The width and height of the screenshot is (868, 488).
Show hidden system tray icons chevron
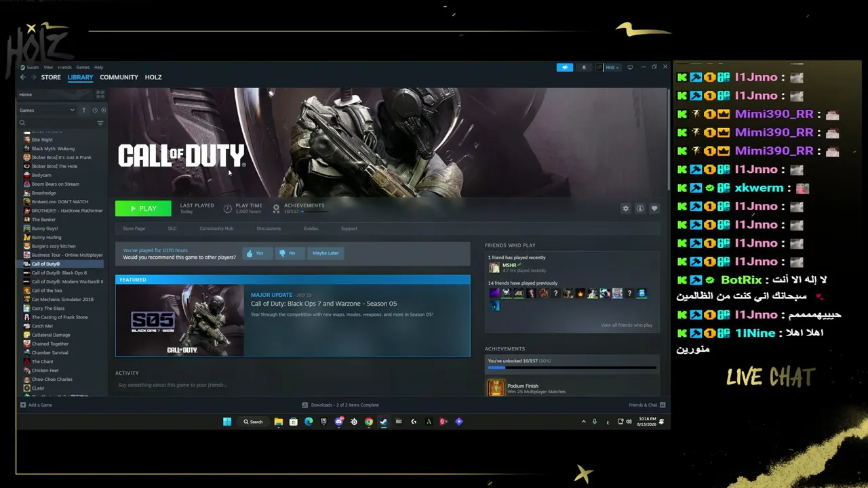click(583, 422)
